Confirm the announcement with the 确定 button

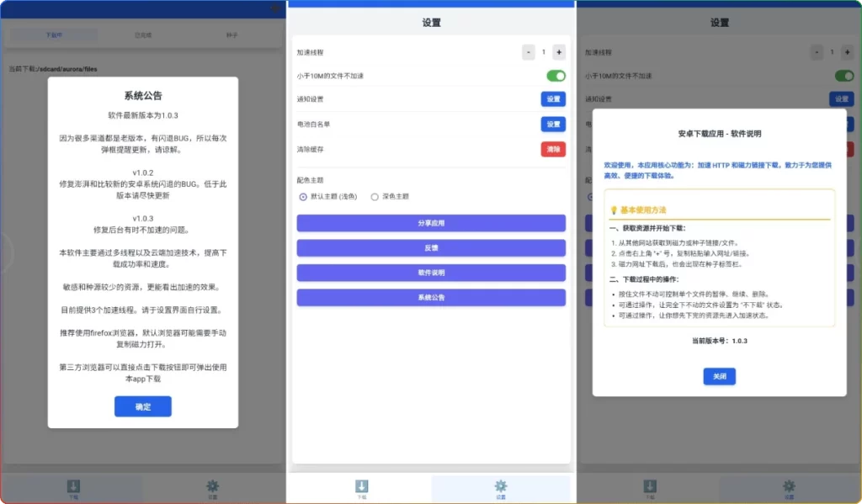pyautogui.click(x=142, y=406)
